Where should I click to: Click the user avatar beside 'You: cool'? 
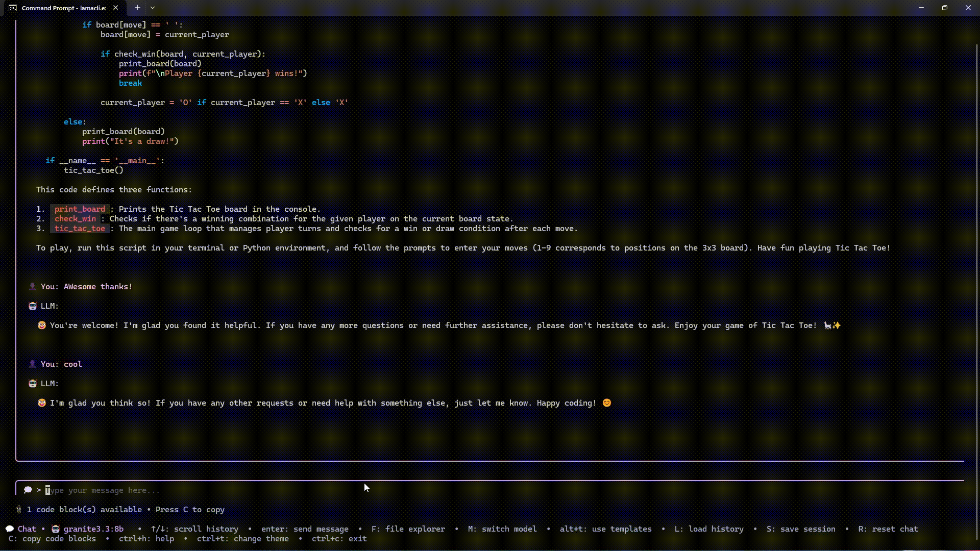point(32,364)
